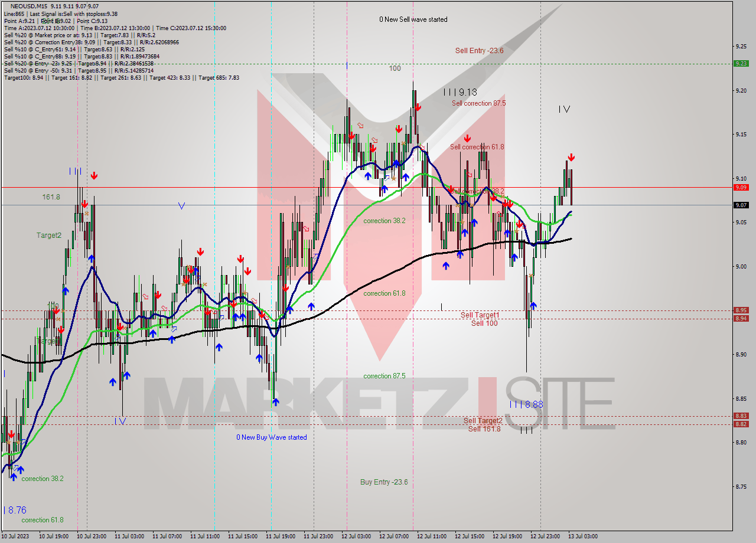The width and height of the screenshot is (756, 543).
Task: Click the '11 Jul 19:00' time axis label
Action: click(281, 537)
